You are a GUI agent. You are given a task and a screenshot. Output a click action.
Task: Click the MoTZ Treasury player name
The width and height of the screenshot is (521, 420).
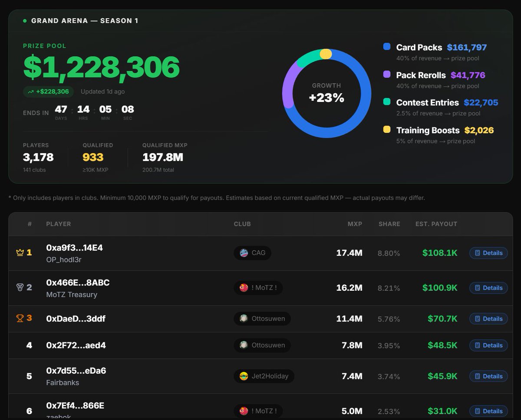pyautogui.click(x=72, y=294)
